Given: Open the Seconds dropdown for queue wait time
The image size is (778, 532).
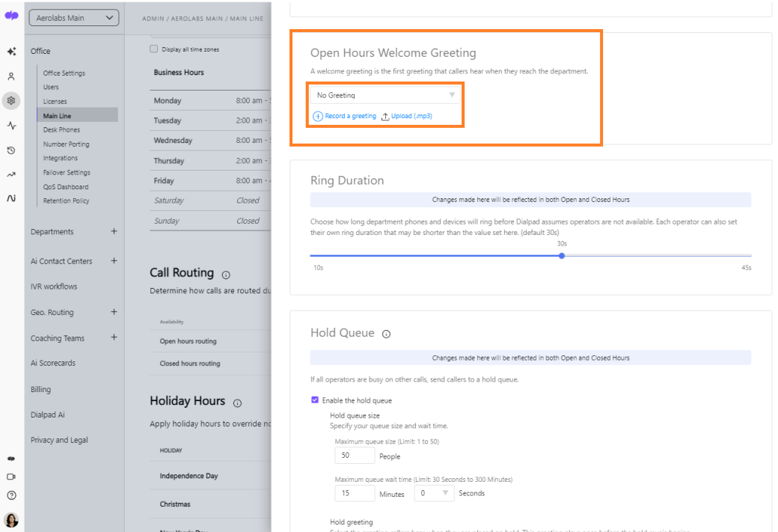Looking at the screenshot, I should (x=434, y=493).
